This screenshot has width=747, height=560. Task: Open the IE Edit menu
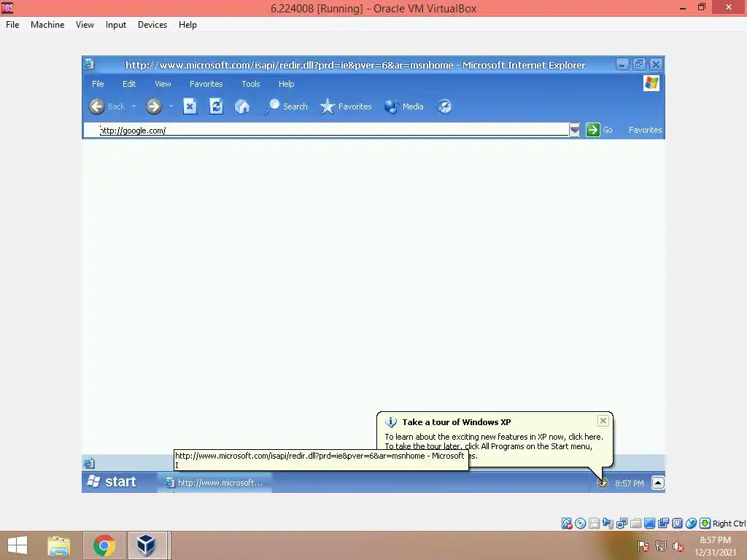(129, 84)
